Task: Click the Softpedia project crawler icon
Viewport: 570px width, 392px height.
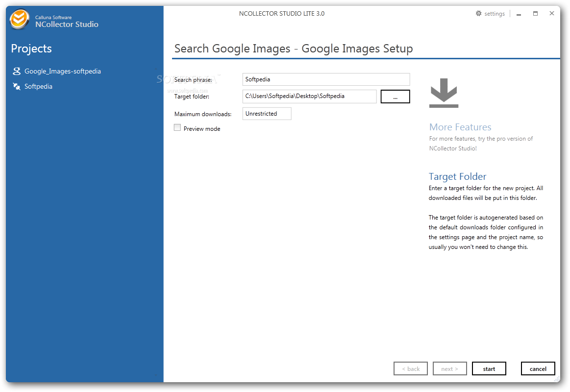Action: 16,86
